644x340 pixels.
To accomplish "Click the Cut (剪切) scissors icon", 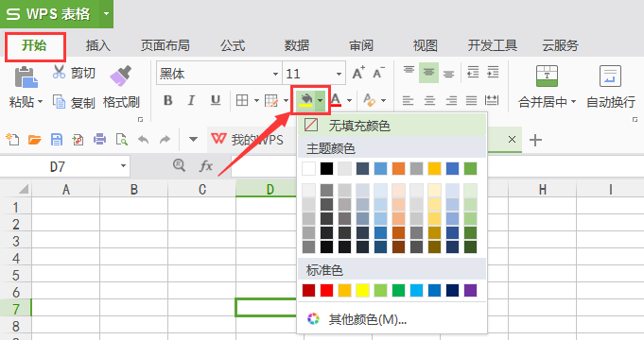I will pyautogui.click(x=59, y=72).
